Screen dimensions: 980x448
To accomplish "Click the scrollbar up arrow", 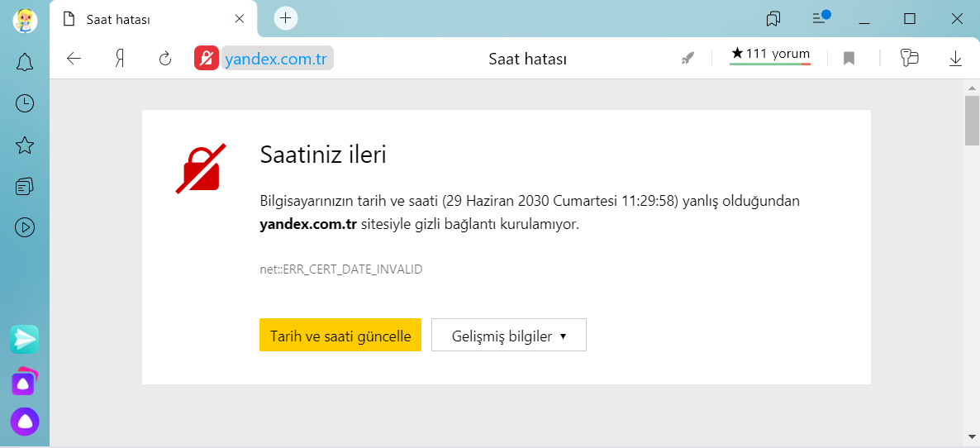I will (971, 87).
